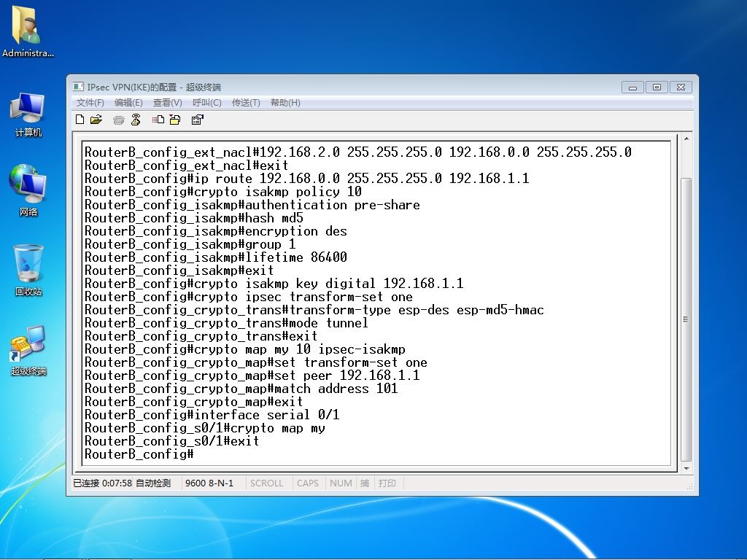Click the HyperTerminal title bar app icon
This screenshot has width=747, height=560.
point(78,87)
